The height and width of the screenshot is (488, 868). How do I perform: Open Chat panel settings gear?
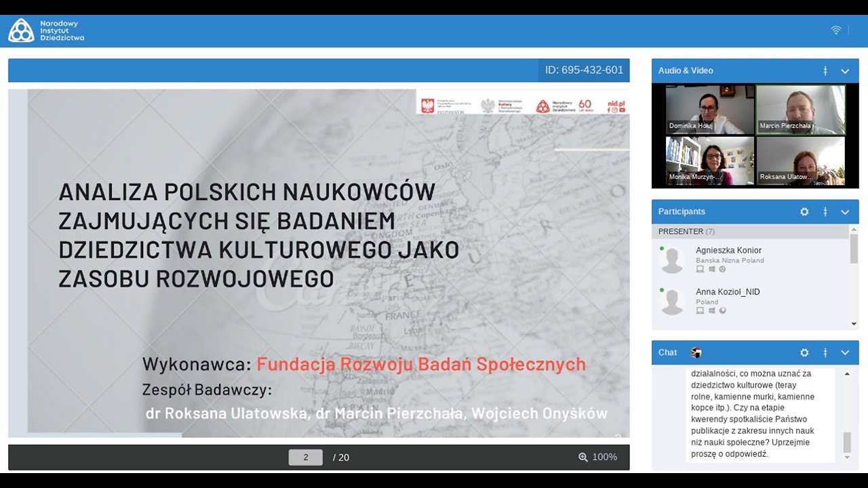pos(804,352)
